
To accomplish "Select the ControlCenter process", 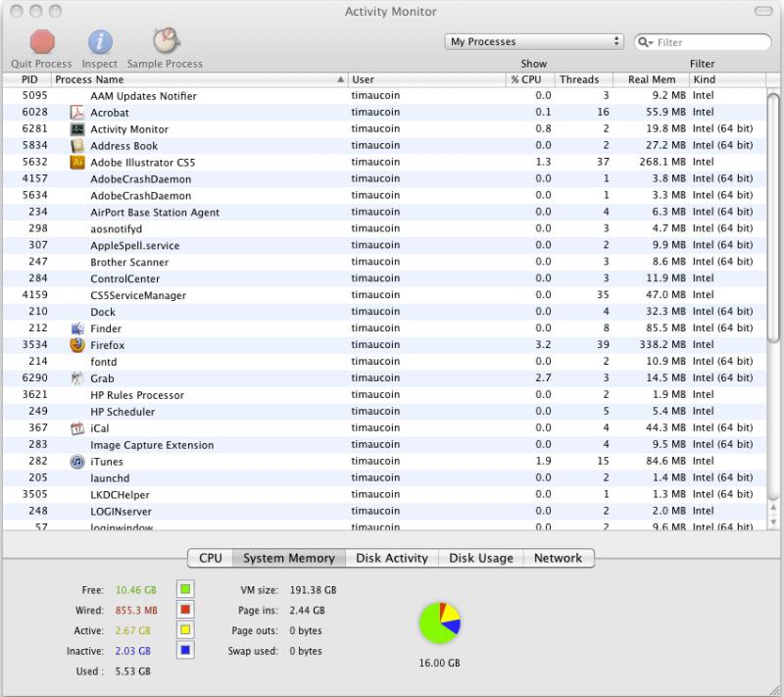I will (384, 278).
